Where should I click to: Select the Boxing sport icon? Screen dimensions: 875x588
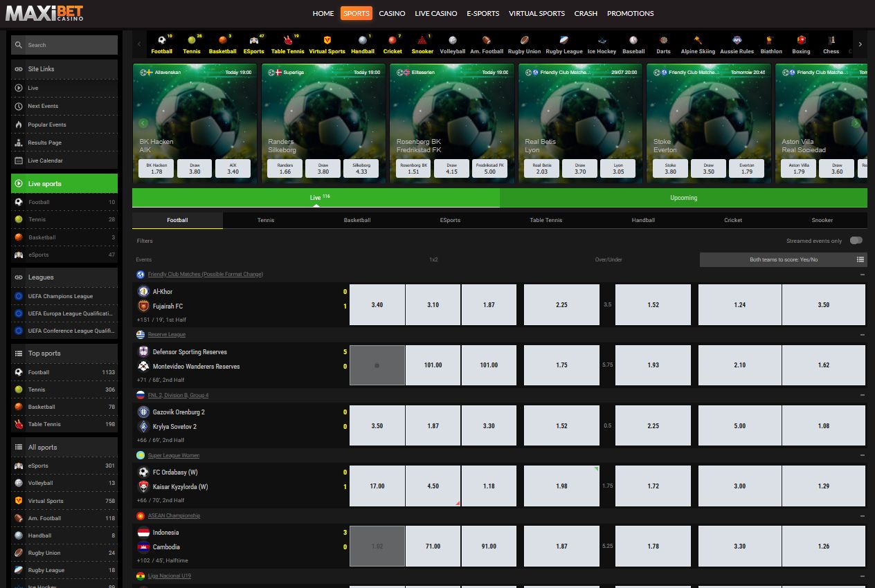[x=801, y=45]
